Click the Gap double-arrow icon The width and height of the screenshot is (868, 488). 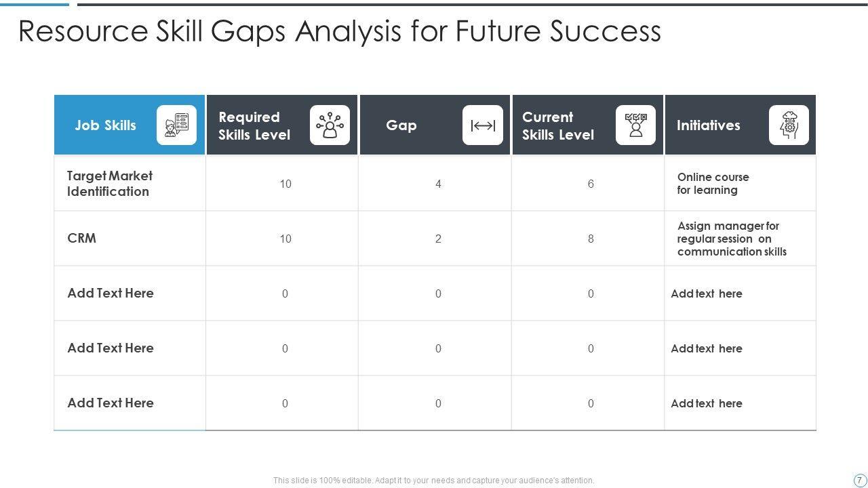[x=483, y=125]
